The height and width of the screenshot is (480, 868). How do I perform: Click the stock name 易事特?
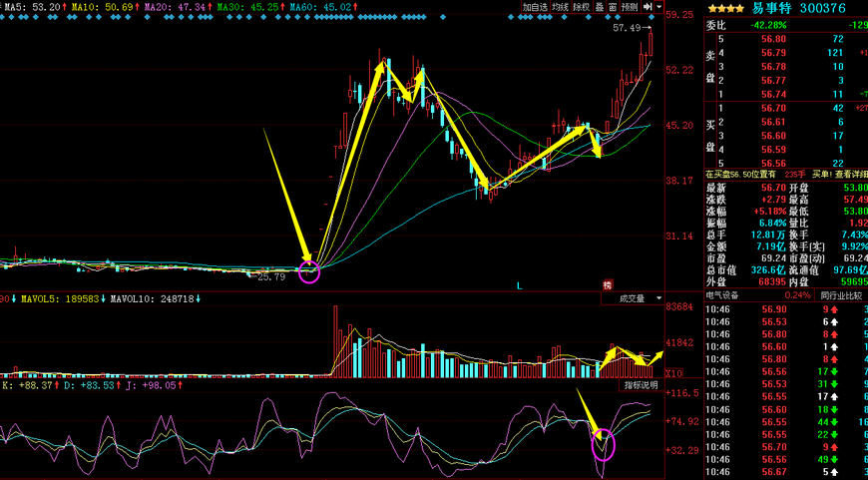[772, 8]
